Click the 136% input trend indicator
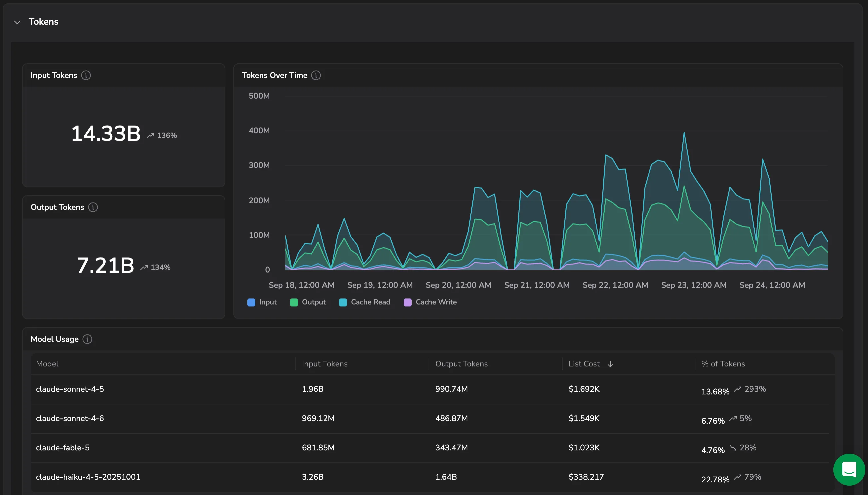This screenshot has width=868, height=495. 162,136
